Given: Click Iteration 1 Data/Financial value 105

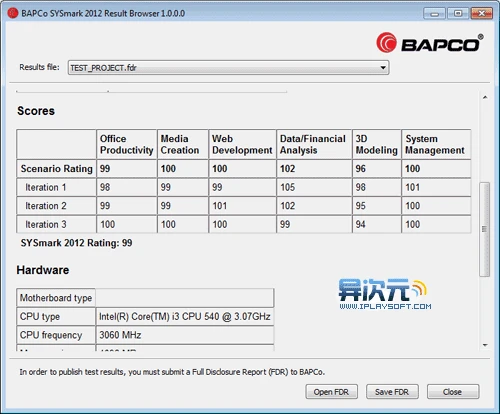Looking at the screenshot, I should click(287, 187).
